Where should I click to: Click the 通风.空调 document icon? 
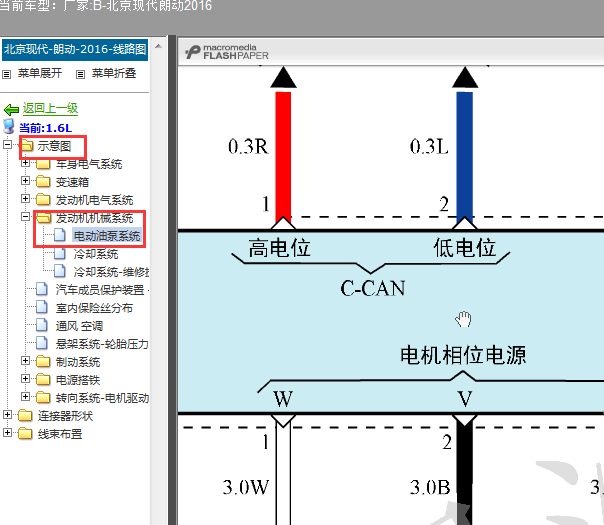click(x=42, y=325)
